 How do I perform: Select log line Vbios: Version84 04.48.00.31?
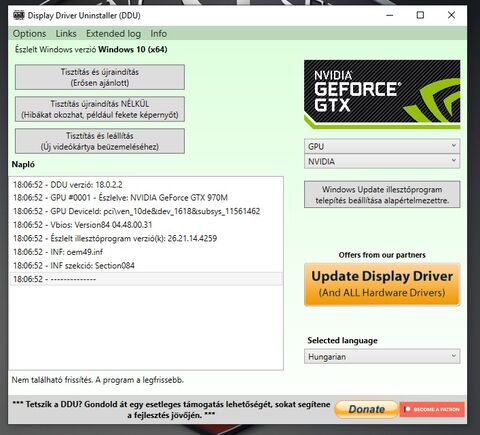[x=146, y=225]
